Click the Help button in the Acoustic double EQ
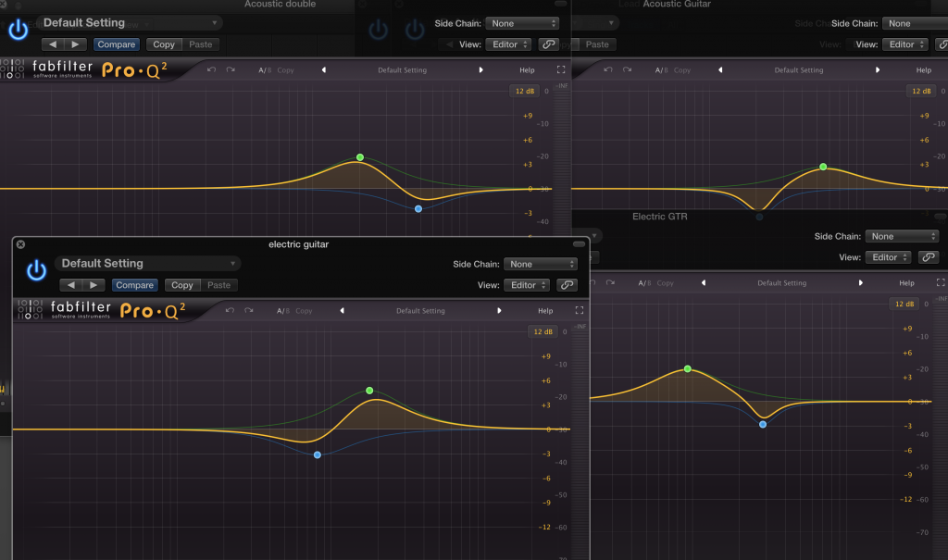 click(x=527, y=68)
